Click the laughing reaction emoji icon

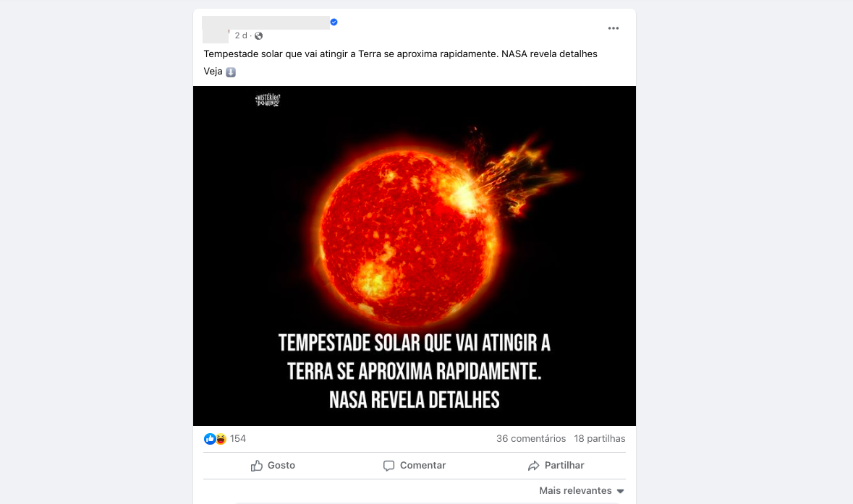[221, 439]
